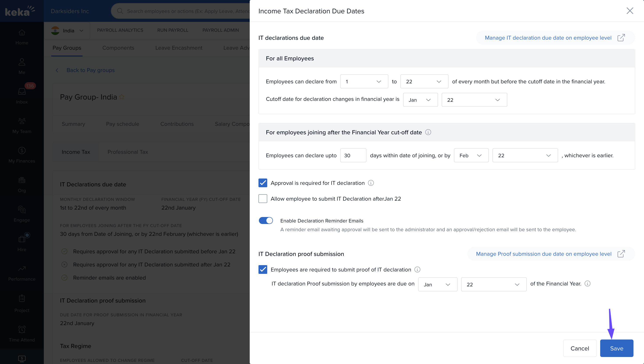
Task: Open My Finances sidebar icon
Action: point(22,150)
